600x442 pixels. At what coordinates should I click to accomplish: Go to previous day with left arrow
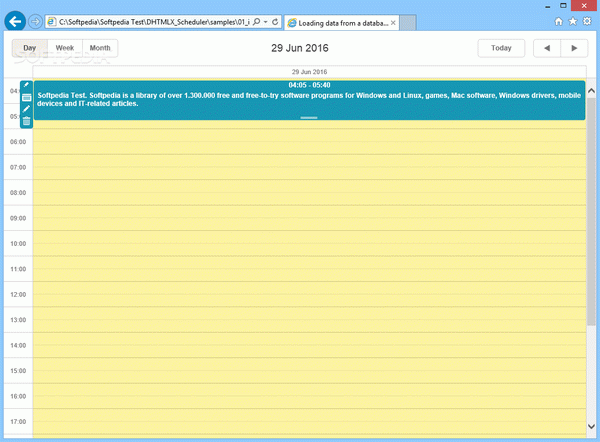point(547,48)
